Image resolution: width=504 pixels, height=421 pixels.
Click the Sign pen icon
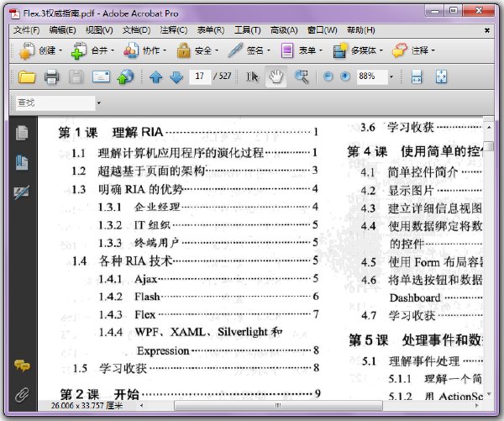(235, 50)
